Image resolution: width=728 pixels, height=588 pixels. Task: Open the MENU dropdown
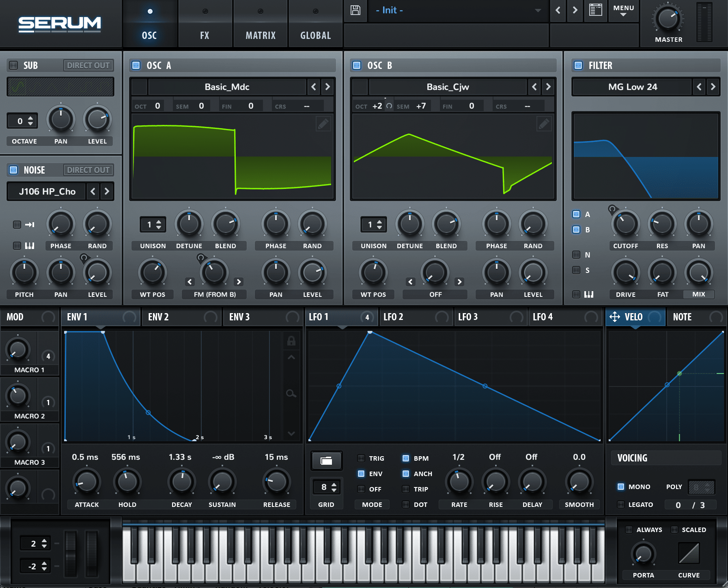pos(624,11)
